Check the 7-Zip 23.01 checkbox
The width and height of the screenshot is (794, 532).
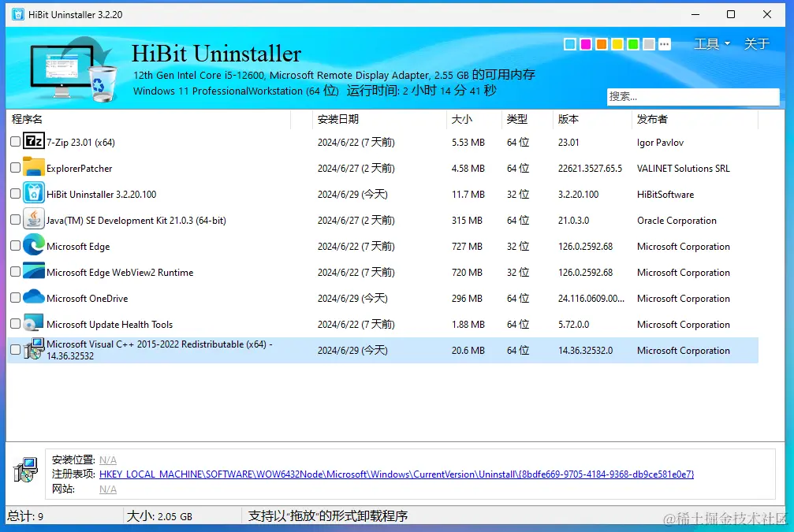(15, 141)
